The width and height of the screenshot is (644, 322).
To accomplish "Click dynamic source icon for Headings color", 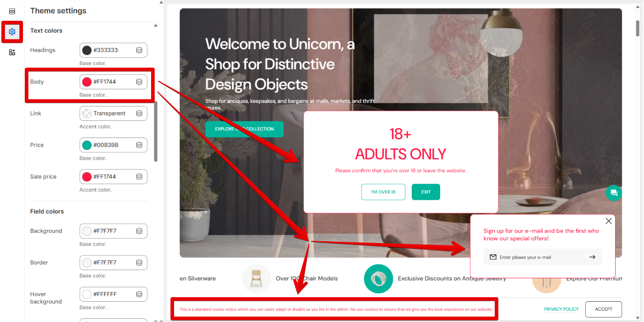I will [139, 50].
